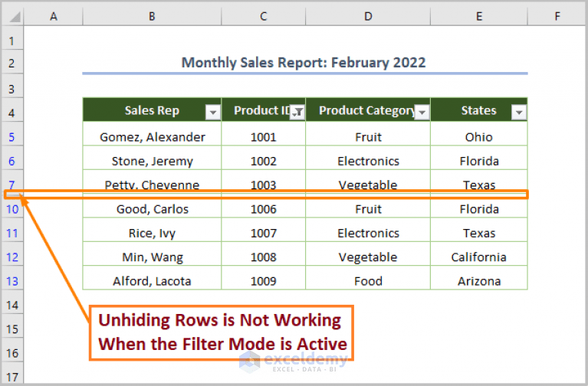Image resolution: width=588 pixels, height=386 pixels.
Task: Select column E header
Action: (479, 17)
